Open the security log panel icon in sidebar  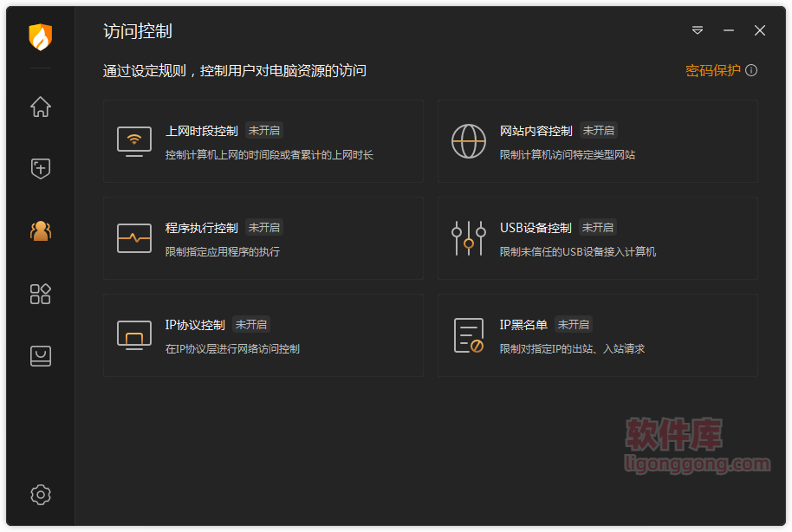pyautogui.click(x=40, y=356)
